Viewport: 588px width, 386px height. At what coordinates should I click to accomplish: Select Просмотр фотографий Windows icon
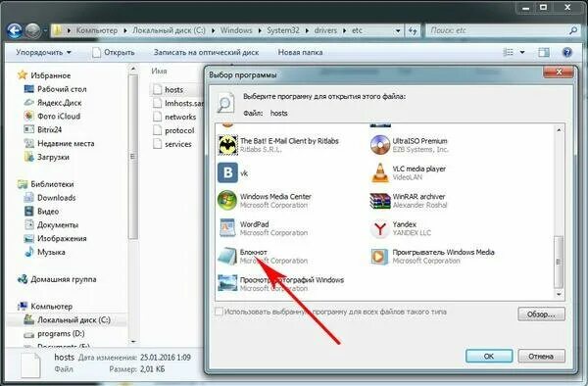pyautogui.click(x=227, y=284)
